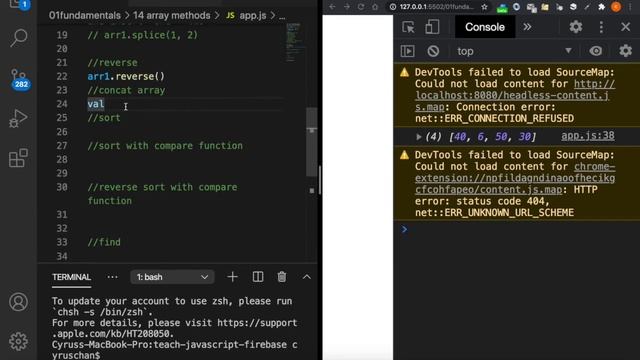Click '//sort with compare function' comment
The width and height of the screenshot is (640, 360).
(165, 146)
